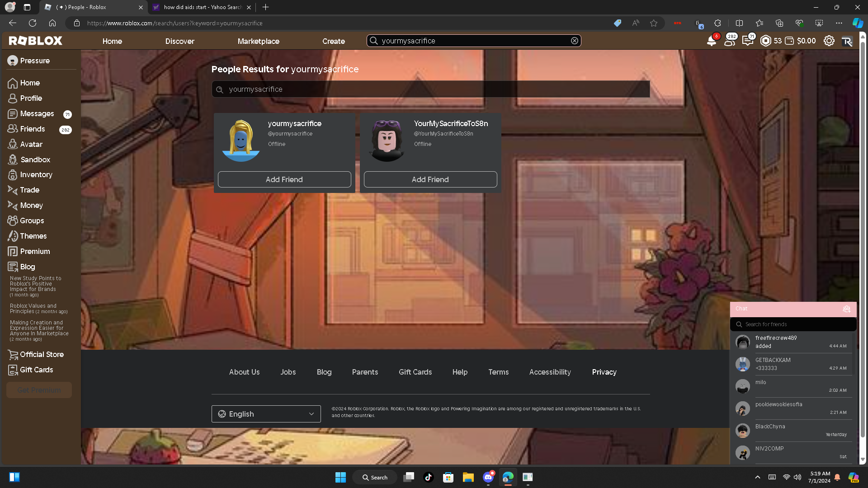Viewport: 868px width, 488px height.
Task: Open the Roblox logo home link
Action: click(x=35, y=41)
